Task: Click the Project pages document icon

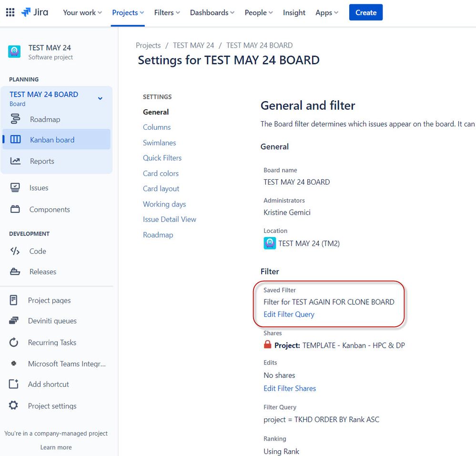Action: point(14,300)
